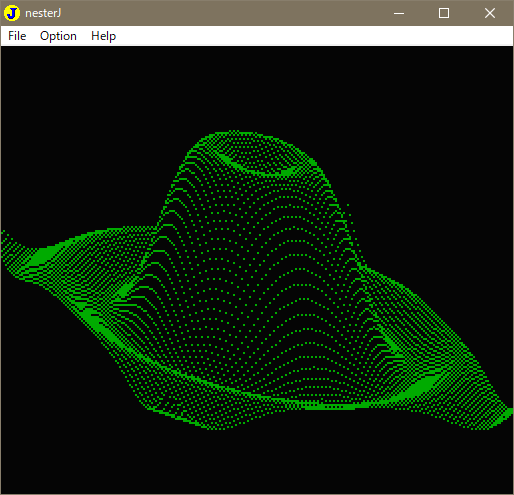Screen dimensions: 514x495
Task: Open the File menu
Action: (17, 36)
